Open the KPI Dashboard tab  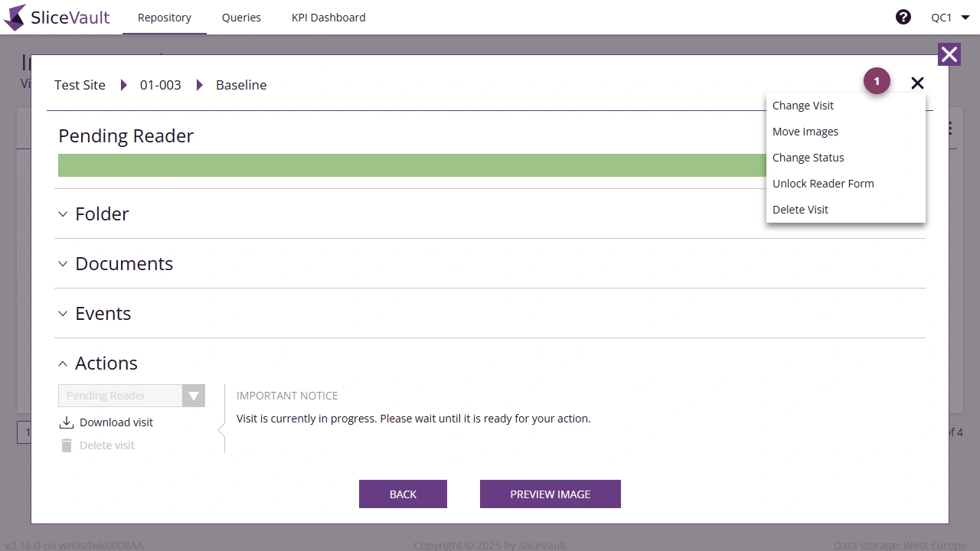click(328, 17)
